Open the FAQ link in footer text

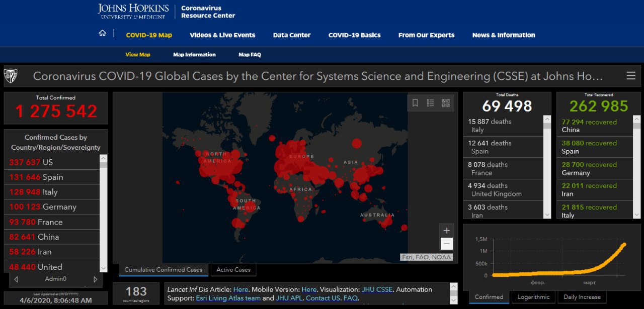coord(350,298)
